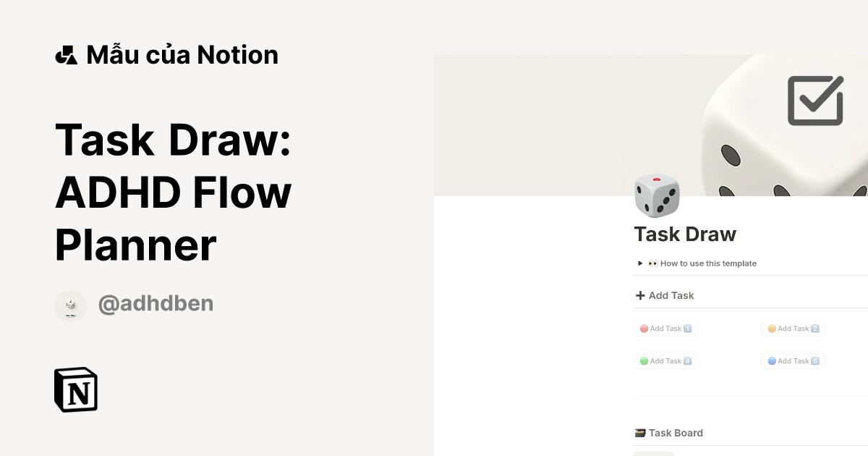Click the checkbox graphic on the cover image

tap(814, 101)
